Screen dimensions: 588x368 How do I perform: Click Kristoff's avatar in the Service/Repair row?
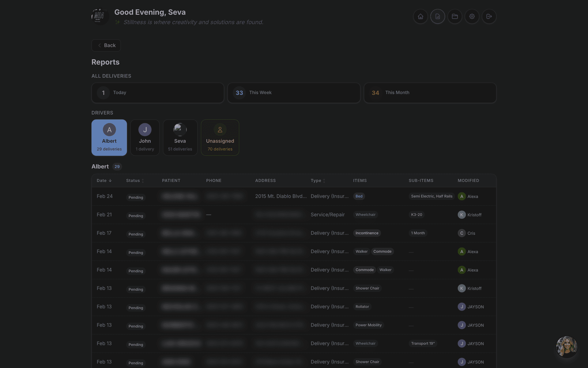[x=462, y=215]
